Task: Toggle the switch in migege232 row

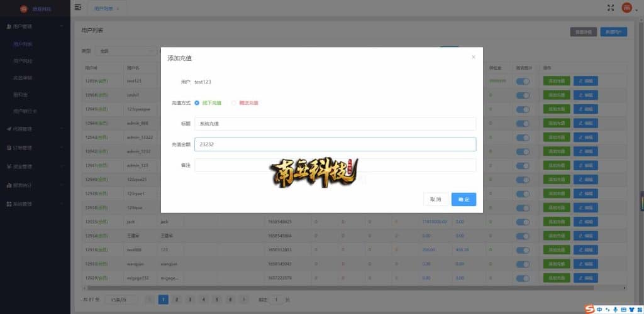Action: click(523, 278)
